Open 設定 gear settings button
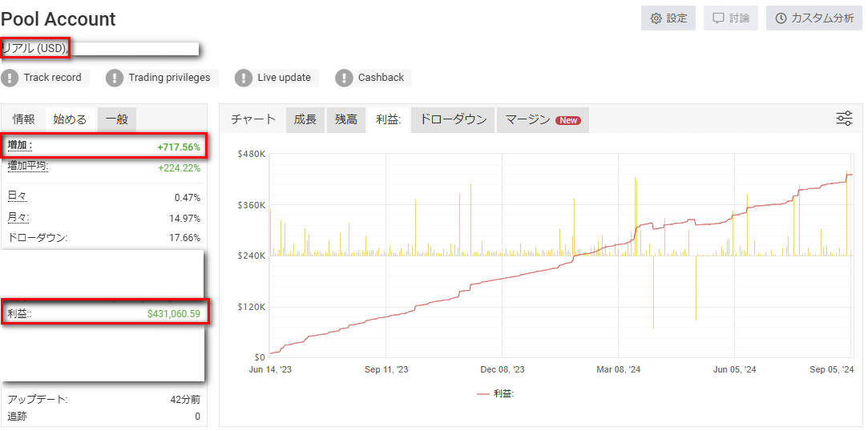Screen dimensions: 868x431 pyautogui.click(x=668, y=18)
